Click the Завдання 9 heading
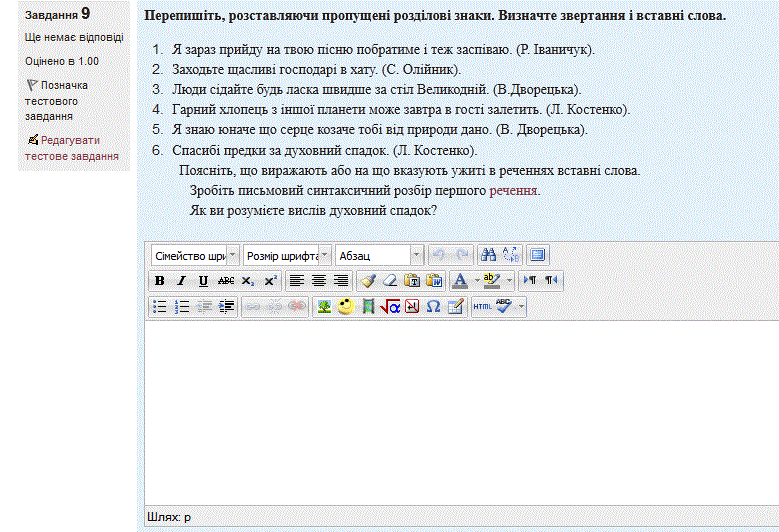The height and width of the screenshot is (532, 779). [x=58, y=14]
